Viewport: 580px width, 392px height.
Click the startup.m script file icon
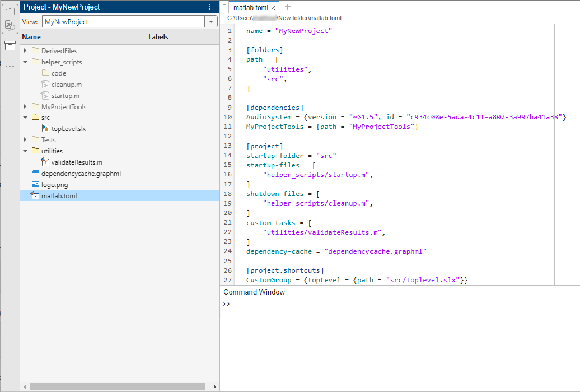point(45,96)
